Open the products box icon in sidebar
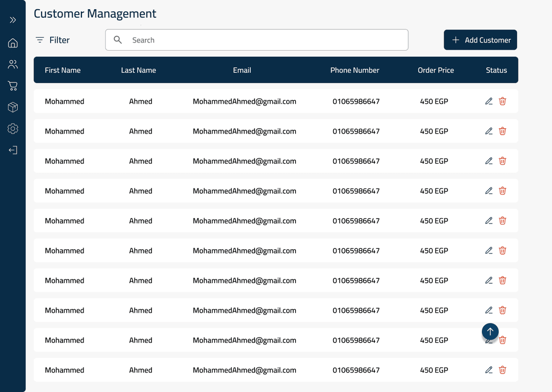Screen dimensions: 552x392 [13, 107]
